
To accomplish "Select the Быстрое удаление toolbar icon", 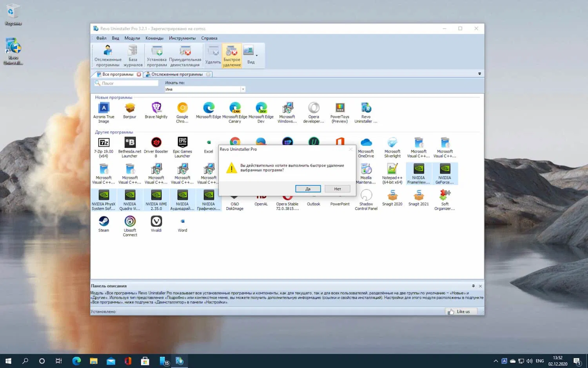I will click(x=232, y=55).
